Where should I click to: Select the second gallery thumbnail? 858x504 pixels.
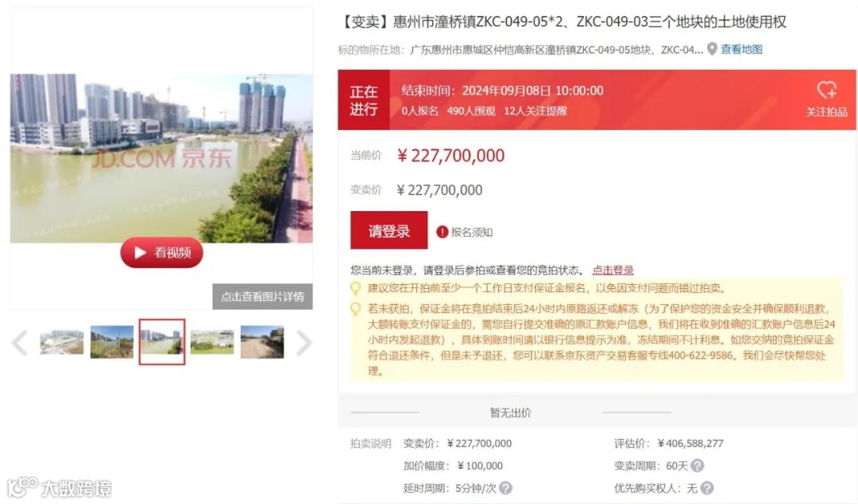pyautogui.click(x=112, y=342)
